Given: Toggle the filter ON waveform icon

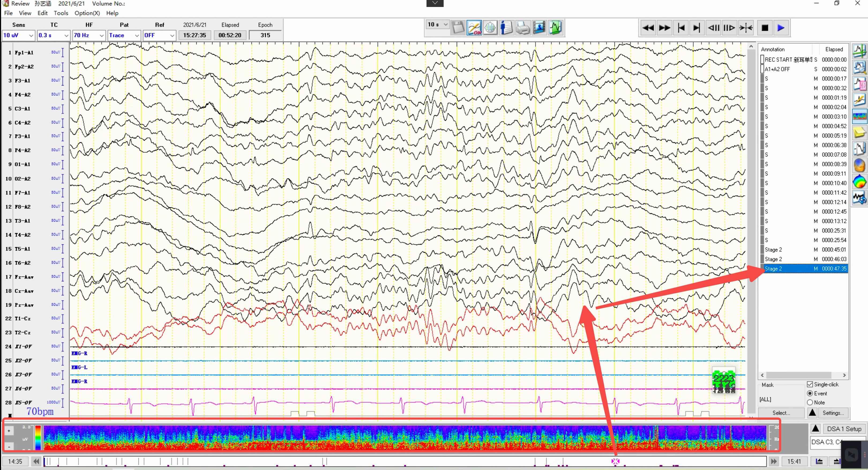Looking at the screenshot, I should point(474,28).
